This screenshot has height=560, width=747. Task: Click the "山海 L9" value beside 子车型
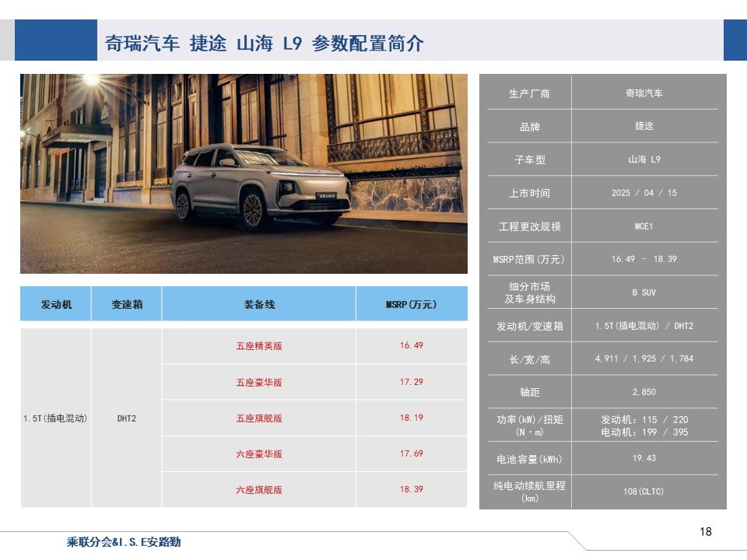(644, 159)
